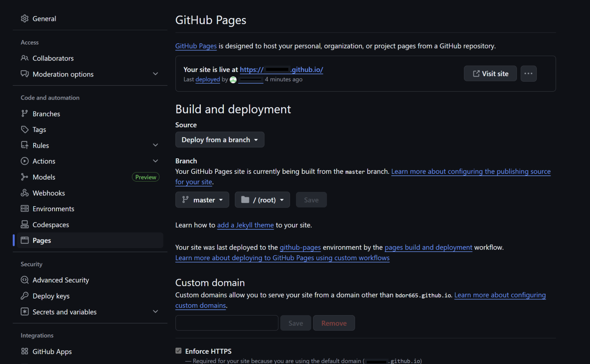Click the Codespaces icon in sidebar

pos(25,225)
